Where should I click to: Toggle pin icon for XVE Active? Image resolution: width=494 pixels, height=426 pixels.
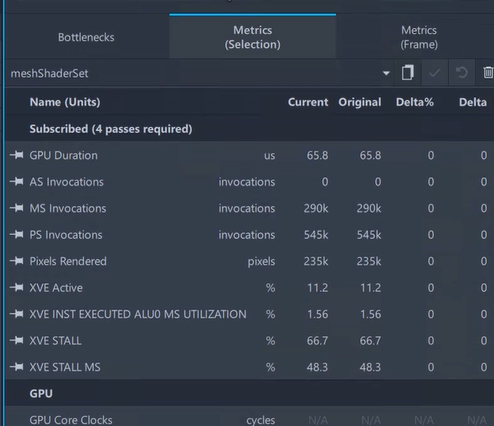17,287
